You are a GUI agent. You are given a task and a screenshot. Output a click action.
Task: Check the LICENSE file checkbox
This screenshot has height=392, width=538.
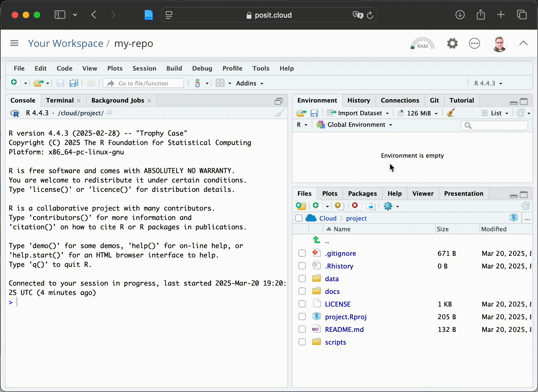point(302,304)
